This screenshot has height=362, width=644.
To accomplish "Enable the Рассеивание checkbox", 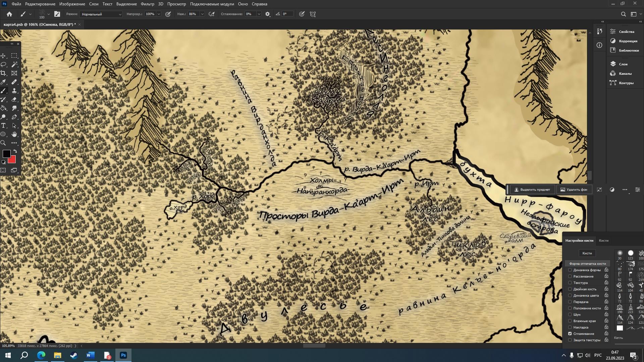I will click(x=570, y=277).
